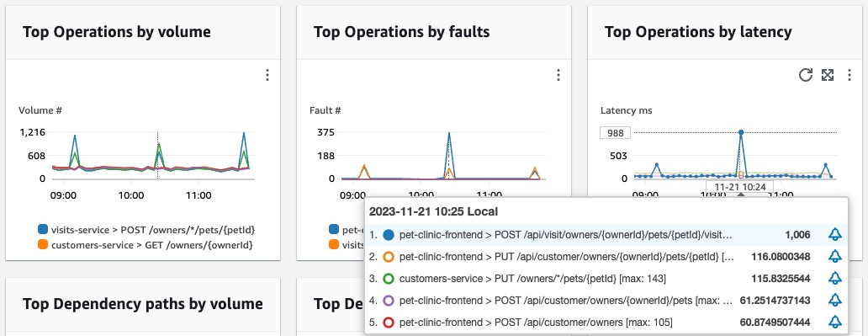Toggle blue pet-clinic legend swatch in faults chart
This screenshot has width=868, height=336.
pos(334,229)
